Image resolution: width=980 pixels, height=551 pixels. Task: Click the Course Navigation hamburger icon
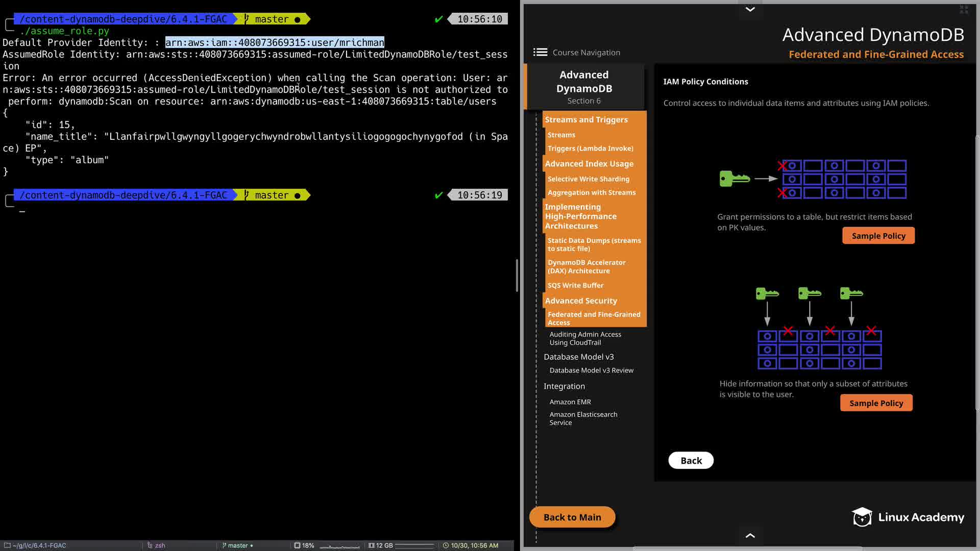click(540, 52)
